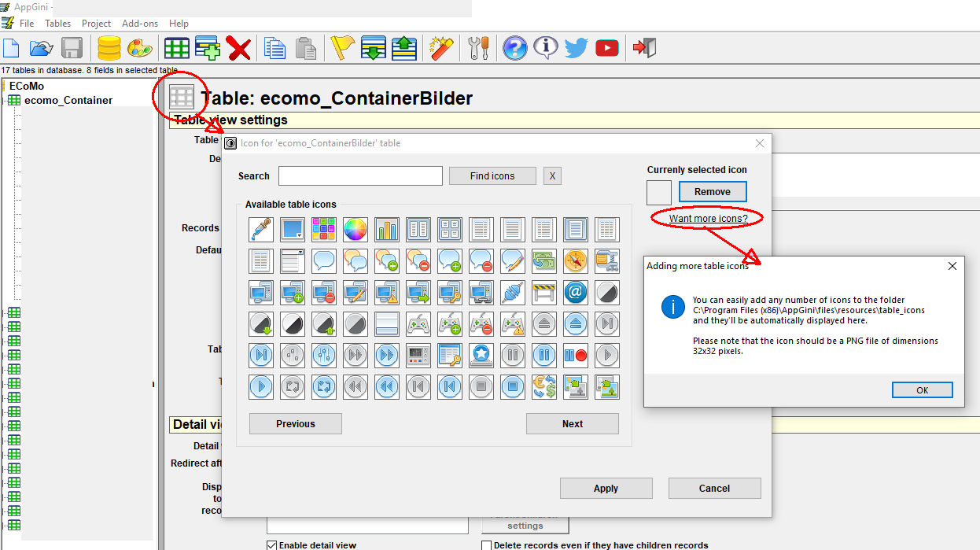
Task: Select the eyedropper table icon
Action: pyautogui.click(x=261, y=230)
